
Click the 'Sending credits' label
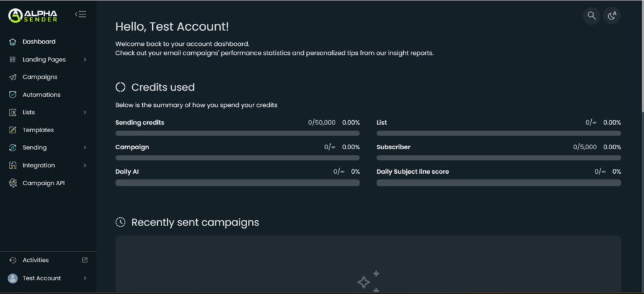click(x=140, y=123)
